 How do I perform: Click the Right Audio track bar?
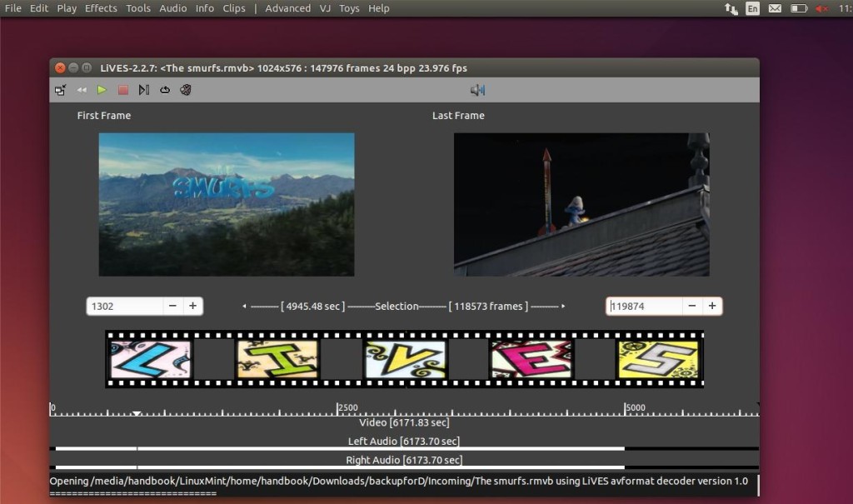point(404,467)
